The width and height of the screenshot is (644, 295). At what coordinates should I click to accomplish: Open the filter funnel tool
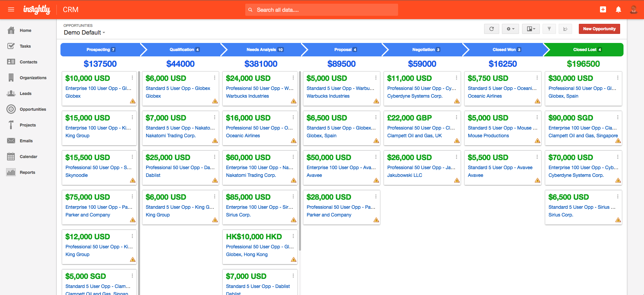[549, 29]
